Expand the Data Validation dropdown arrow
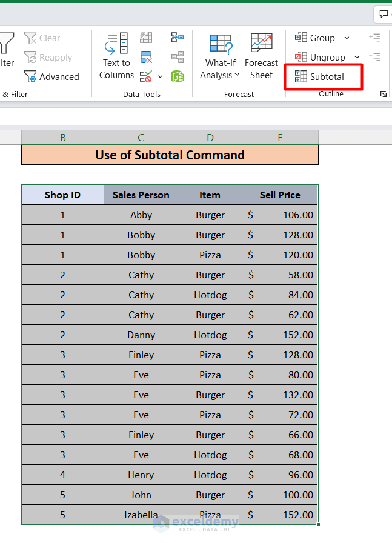392x543 pixels. [x=160, y=77]
